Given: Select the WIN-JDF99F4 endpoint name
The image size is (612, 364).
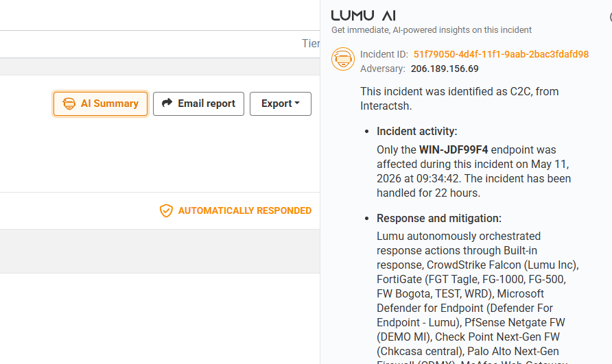Looking at the screenshot, I should point(453,150).
